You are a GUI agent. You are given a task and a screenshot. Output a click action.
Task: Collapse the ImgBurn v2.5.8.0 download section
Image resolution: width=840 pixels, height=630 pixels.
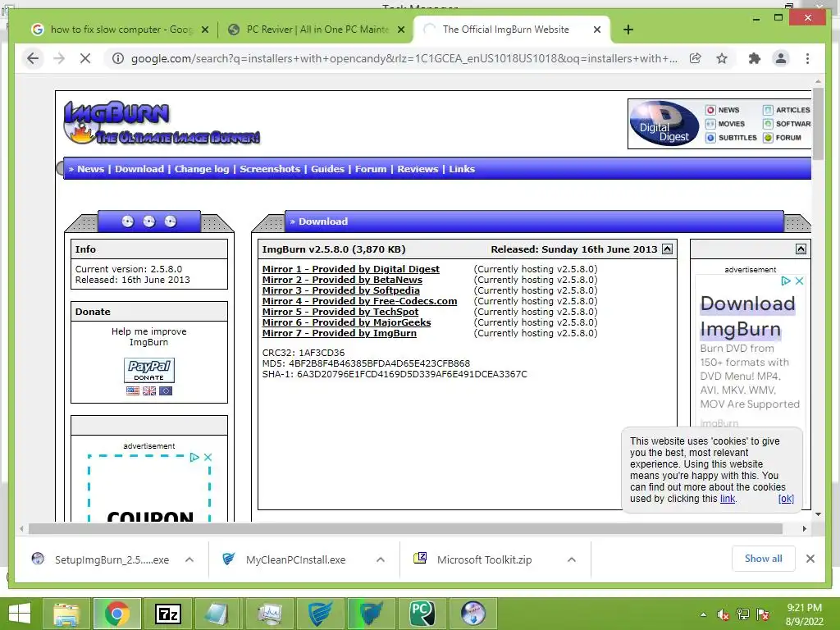coord(667,249)
